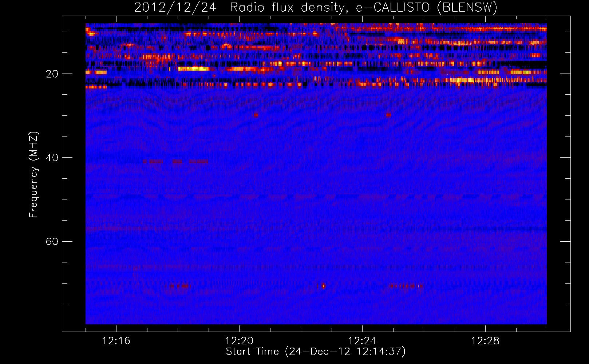Click the '12:20' time tick label
This screenshot has height=364, width=589.
pos(239,341)
